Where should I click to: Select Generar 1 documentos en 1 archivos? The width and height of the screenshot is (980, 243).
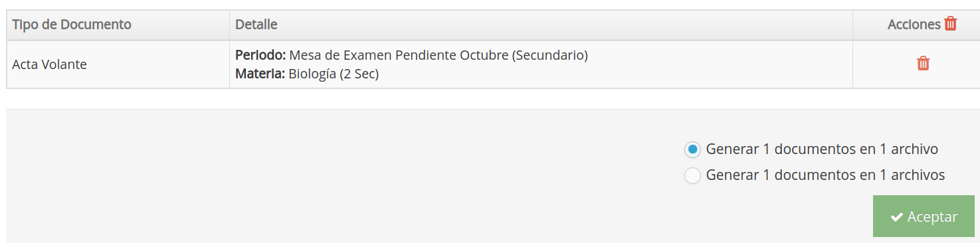tap(692, 176)
